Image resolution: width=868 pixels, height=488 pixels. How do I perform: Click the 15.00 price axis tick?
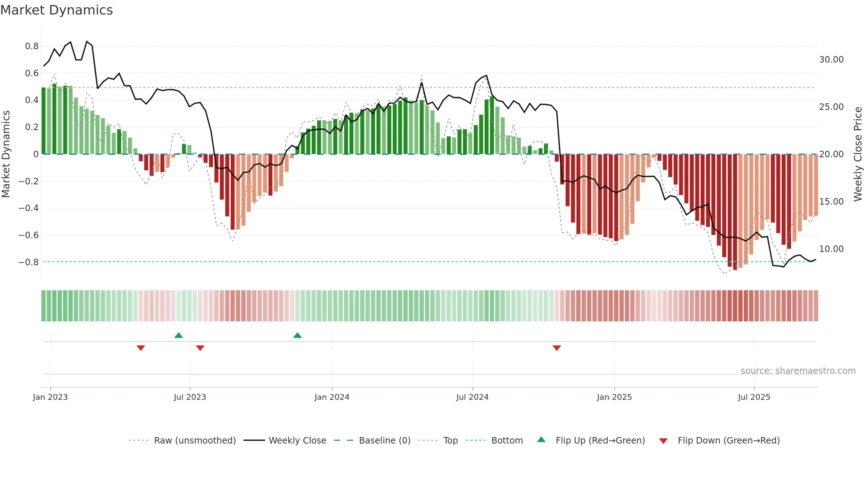coord(831,202)
